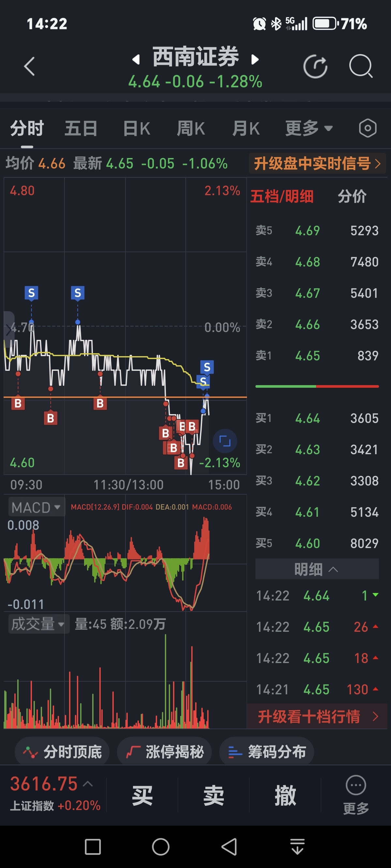The height and width of the screenshot is (868, 391).
Task: Open 升级看十档行情 link
Action: [x=317, y=716]
